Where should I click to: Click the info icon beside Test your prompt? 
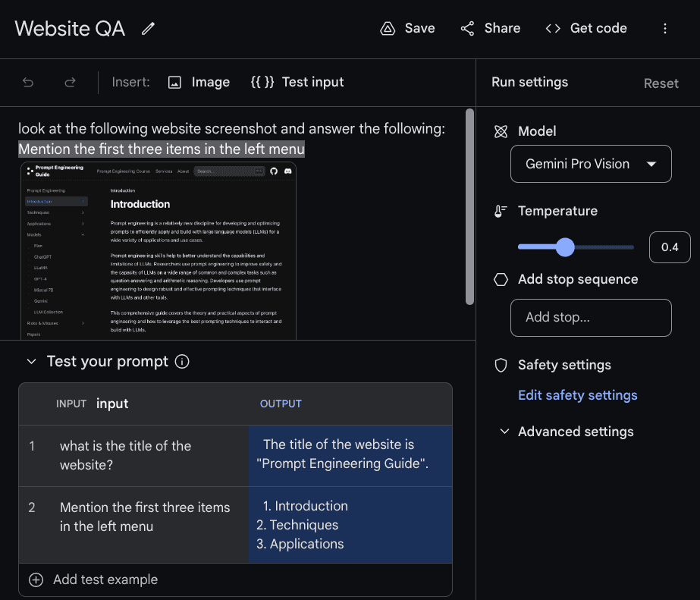[x=182, y=362]
